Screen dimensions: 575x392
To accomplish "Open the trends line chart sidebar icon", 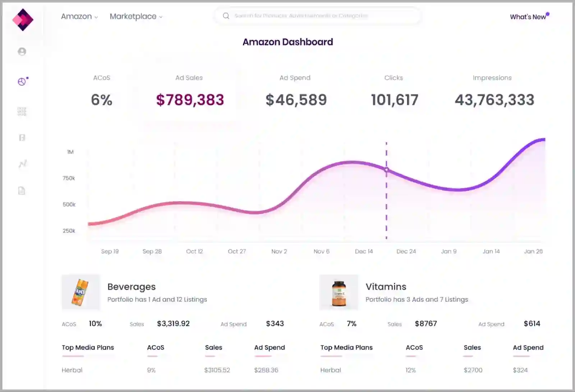I will click(x=22, y=164).
